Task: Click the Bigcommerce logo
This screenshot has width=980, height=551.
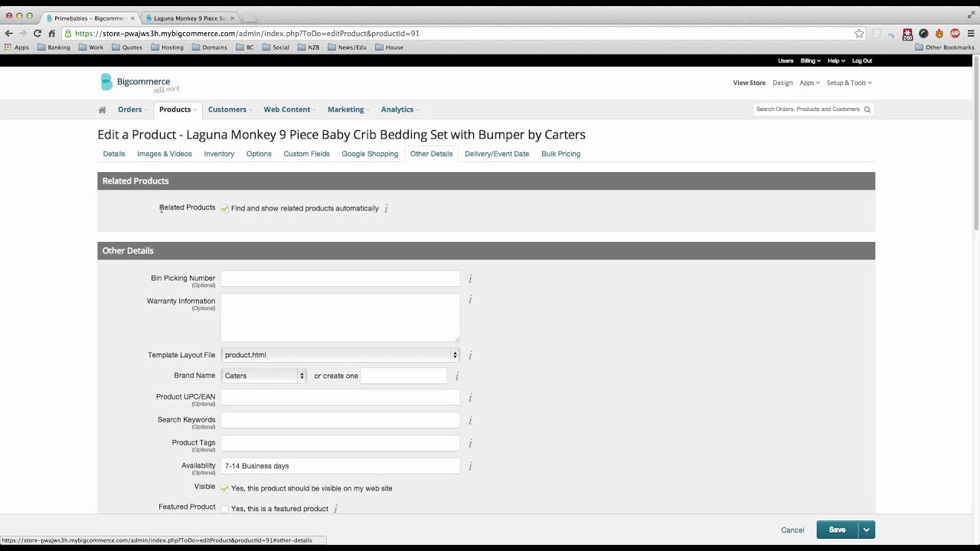Action: (x=139, y=83)
